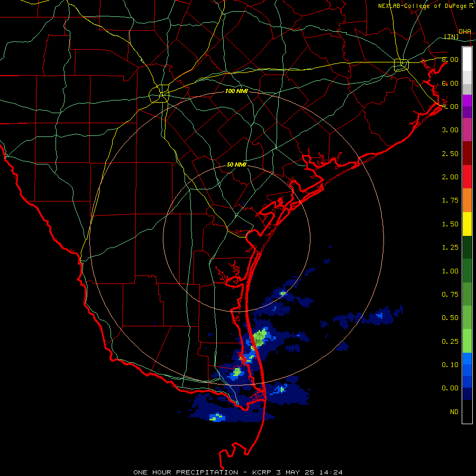Click the '0.75' legend value
The width and height of the screenshot is (476, 476).
450,295
